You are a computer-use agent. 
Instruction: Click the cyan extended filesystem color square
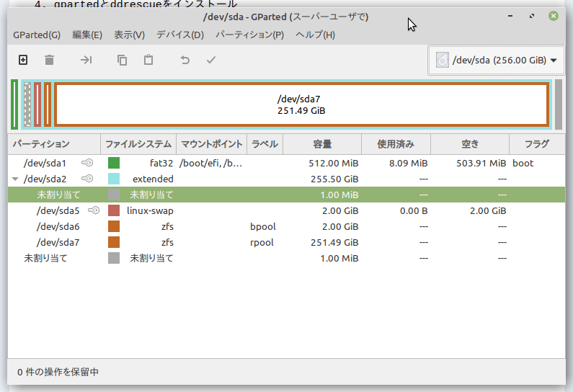tap(114, 179)
